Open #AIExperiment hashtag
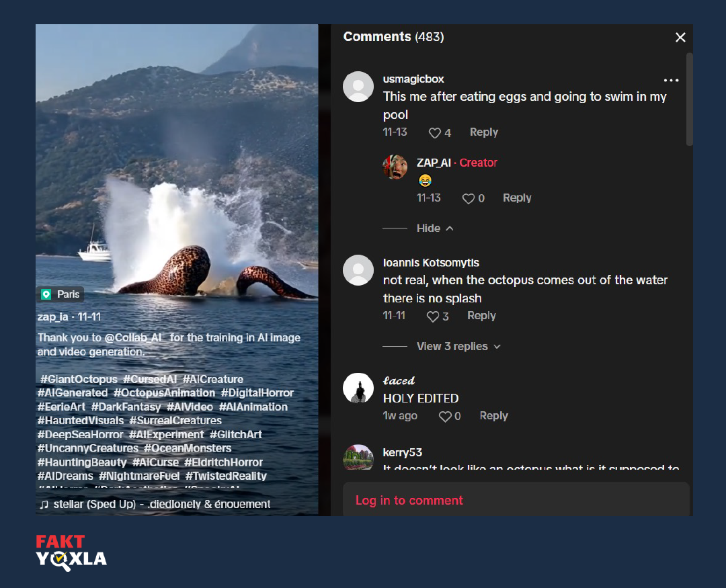The width and height of the screenshot is (726, 588). 166,434
